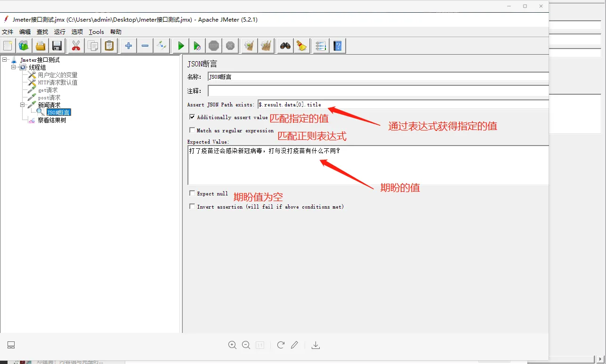
Task: Click the 注释 comment input field
Action: tap(378, 90)
